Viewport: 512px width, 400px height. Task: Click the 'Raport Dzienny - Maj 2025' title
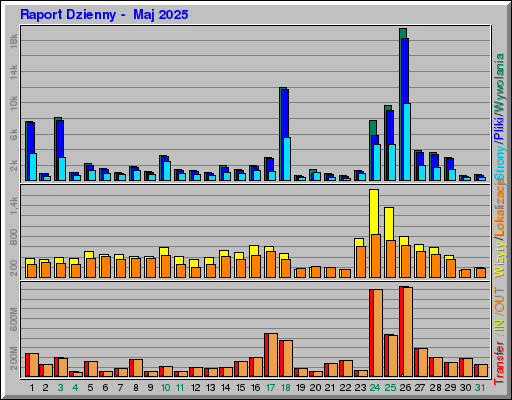104,15
